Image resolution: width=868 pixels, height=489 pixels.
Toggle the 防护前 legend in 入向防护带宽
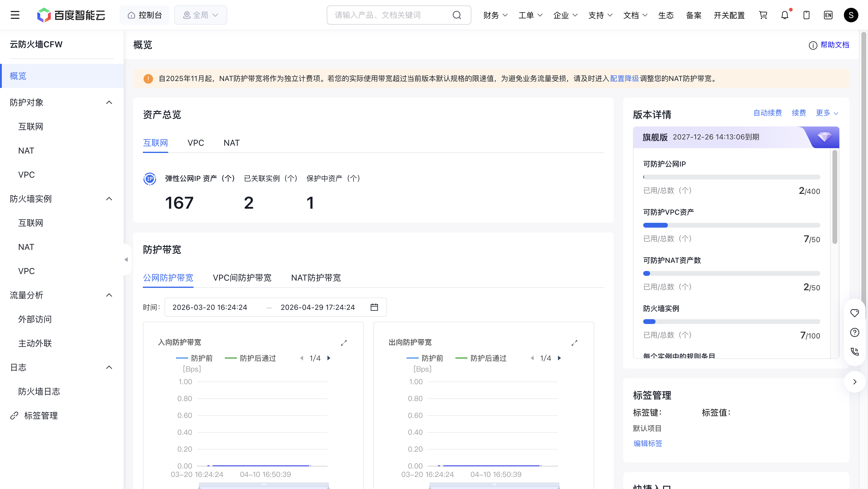tap(194, 358)
